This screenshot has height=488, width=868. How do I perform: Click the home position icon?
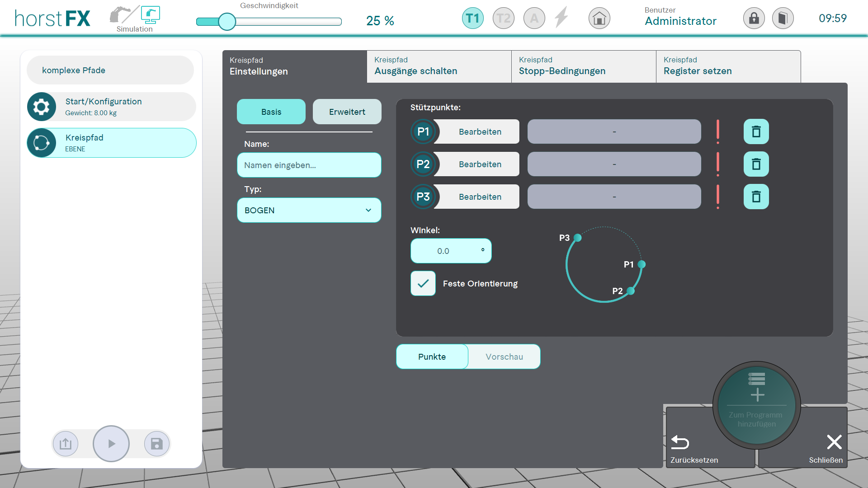point(599,19)
